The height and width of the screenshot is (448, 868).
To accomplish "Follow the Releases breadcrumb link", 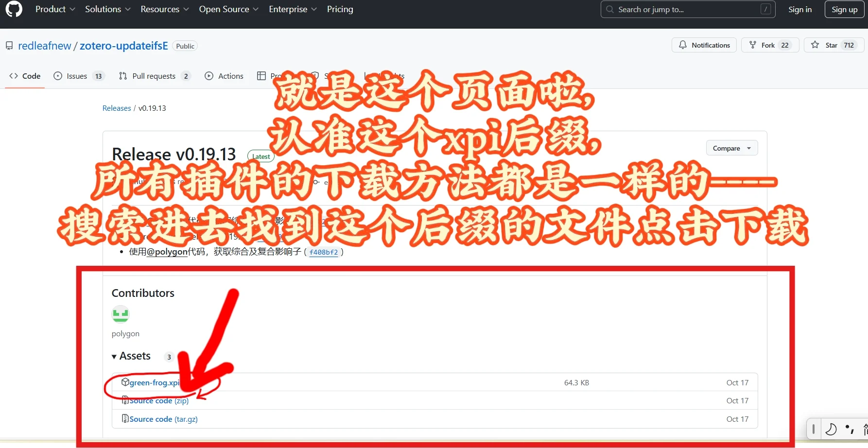I will pyautogui.click(x=116, y=108).
